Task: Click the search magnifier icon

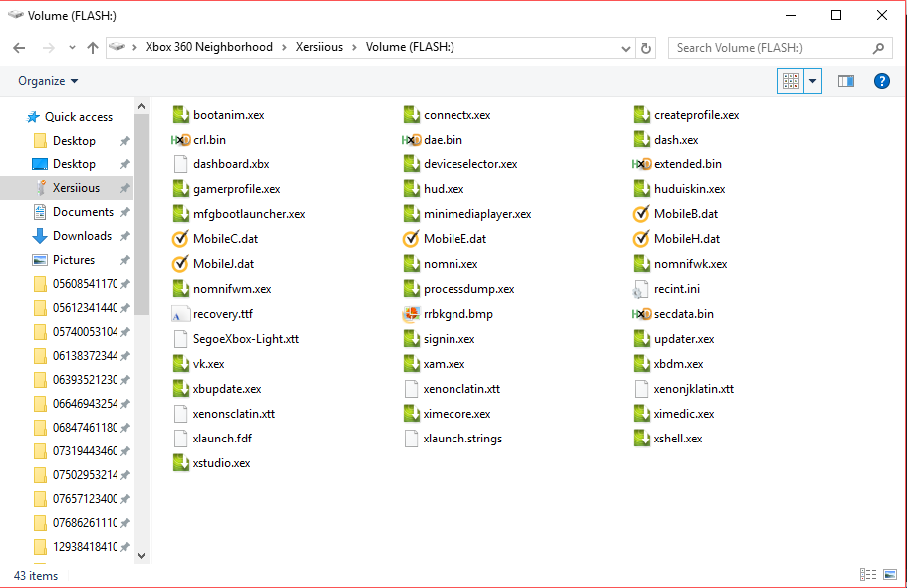Action: (878, 48)
